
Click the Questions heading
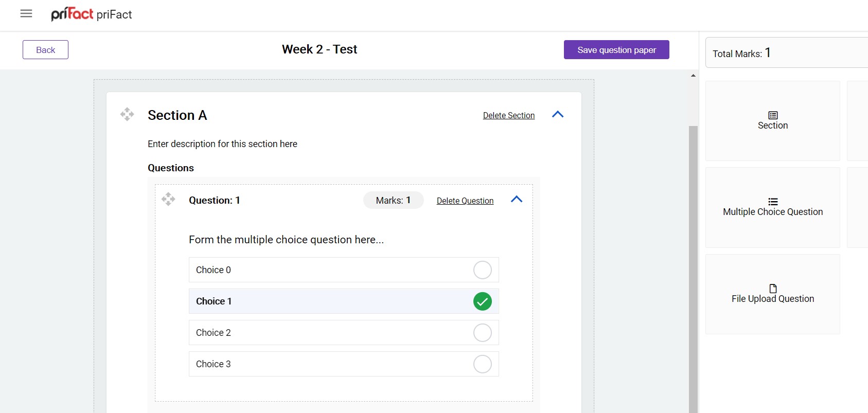point(171,168)
